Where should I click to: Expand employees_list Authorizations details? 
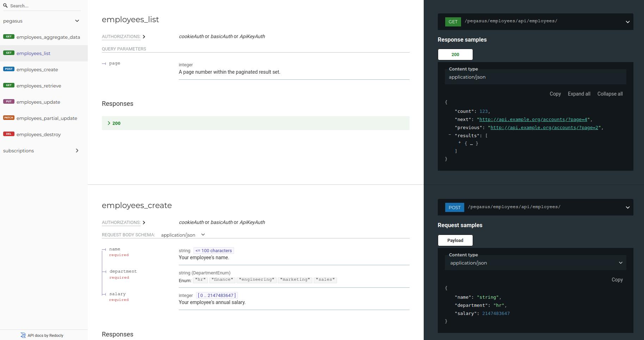tap(123, 37)
